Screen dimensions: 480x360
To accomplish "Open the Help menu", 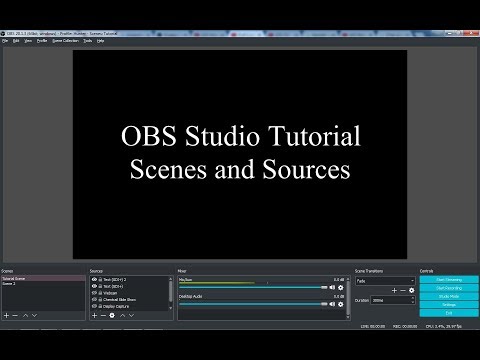I will [x=100, y=41].
